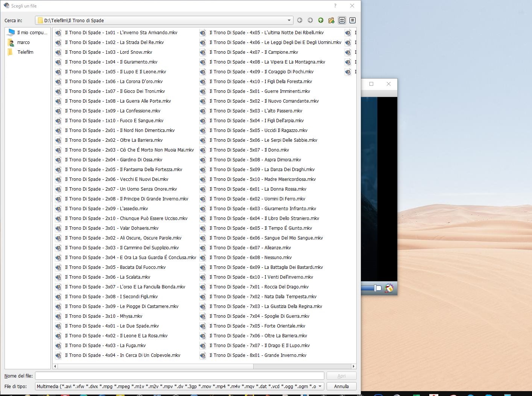Create a new folder using the toolbar icon
Viewport: 532px width, 396px height.
[x=331, y=20]
